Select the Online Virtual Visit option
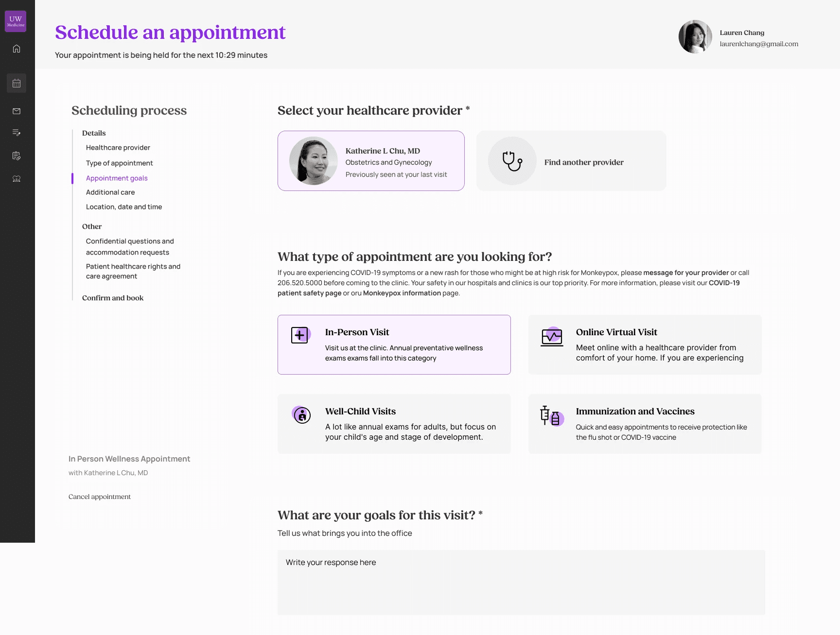840x635 pixels. 645,344
